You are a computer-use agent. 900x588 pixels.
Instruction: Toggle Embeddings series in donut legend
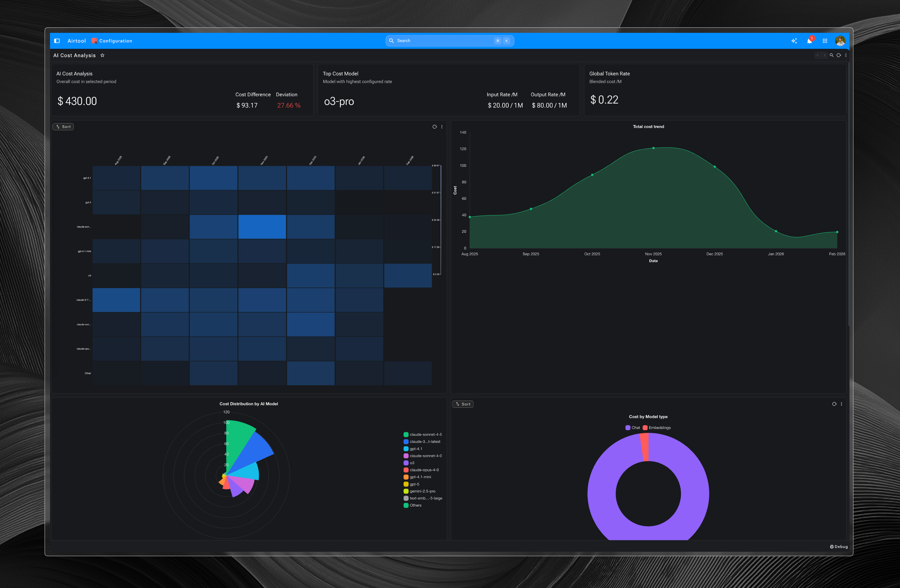(657, 428)
